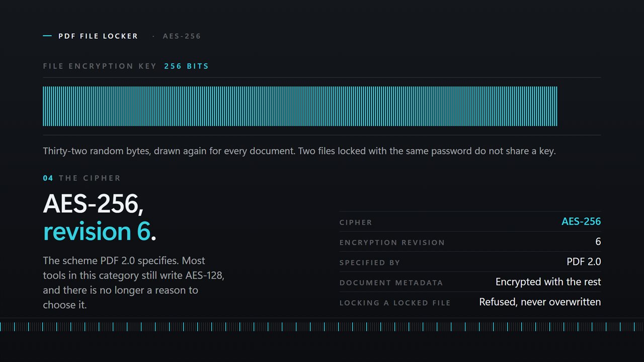Screen dimensions: 644x362
Task: Click the DOCUMENT METADATA label
Action: (x=391, y=283)
